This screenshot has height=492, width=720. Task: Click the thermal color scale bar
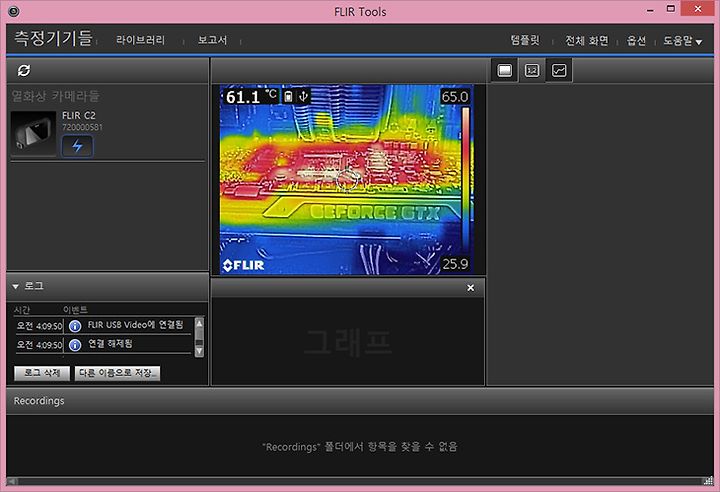(466, 180)
